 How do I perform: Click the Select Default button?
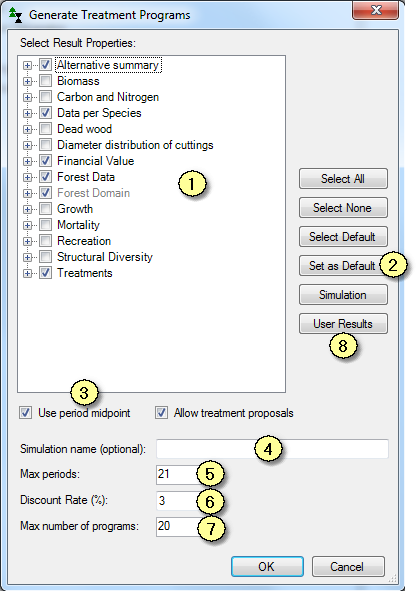[x=343, y=237]
